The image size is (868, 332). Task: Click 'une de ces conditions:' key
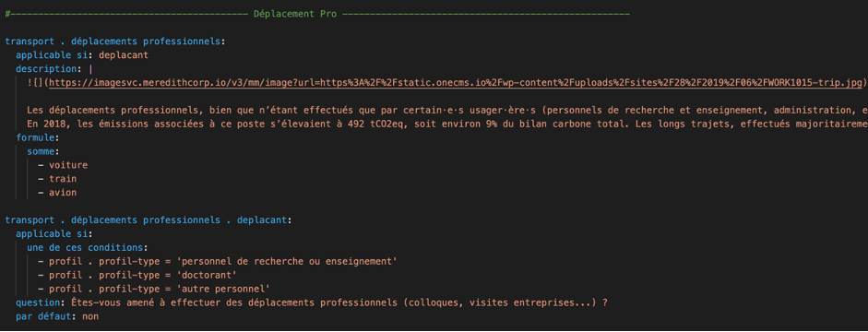tap(88, 248)
